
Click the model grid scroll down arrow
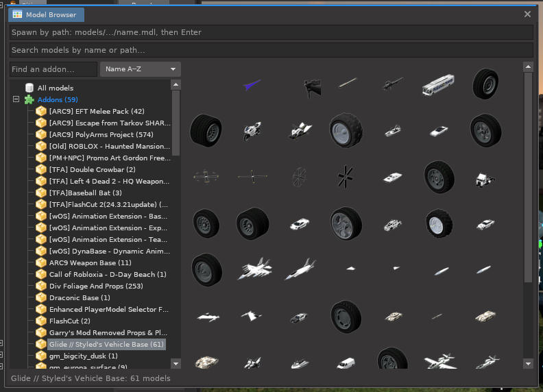528,364
